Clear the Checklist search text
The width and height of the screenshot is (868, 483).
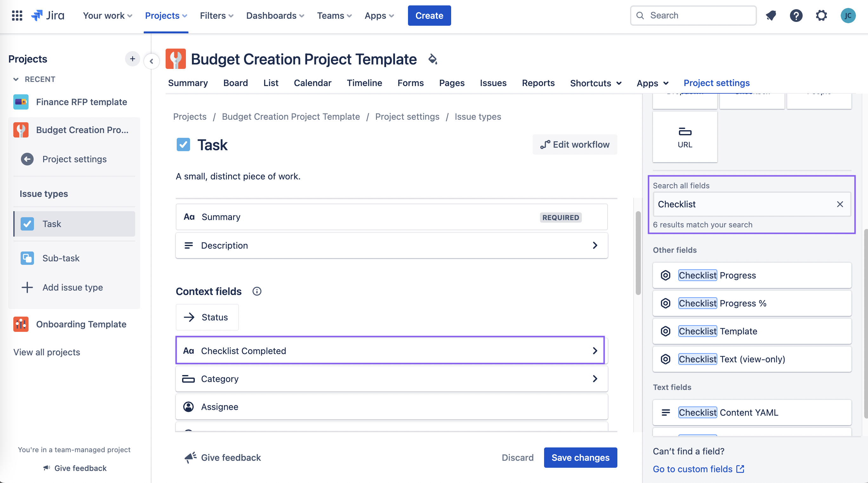(840, 204)
